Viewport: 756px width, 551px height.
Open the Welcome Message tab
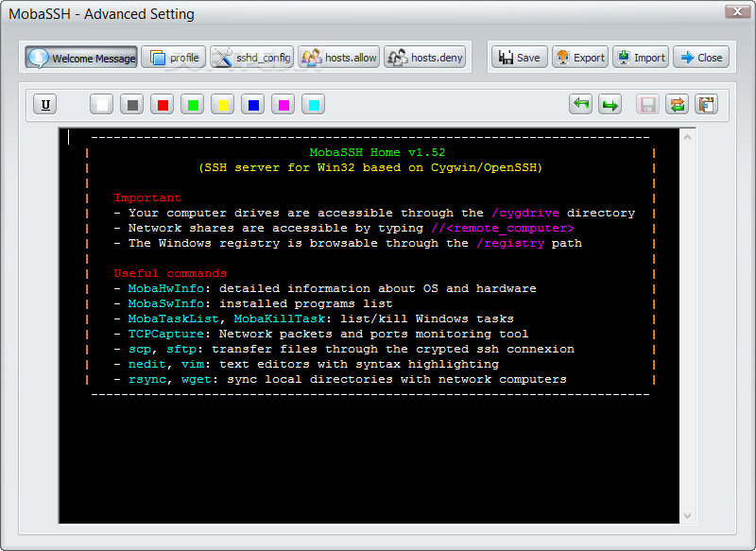pos(81,58)
